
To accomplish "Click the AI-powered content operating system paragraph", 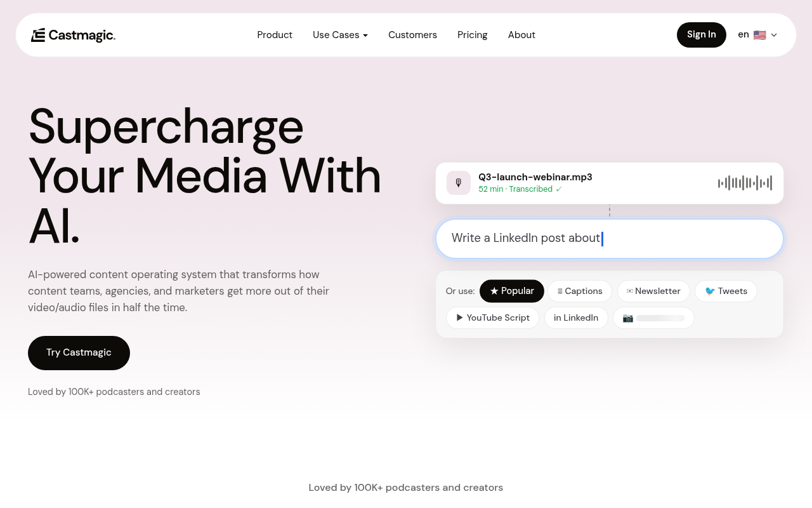I will [179, 291].
